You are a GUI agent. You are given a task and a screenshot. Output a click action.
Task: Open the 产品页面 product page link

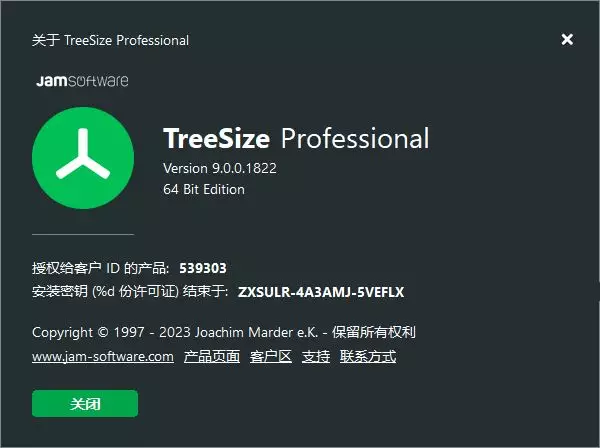(212, 357)
